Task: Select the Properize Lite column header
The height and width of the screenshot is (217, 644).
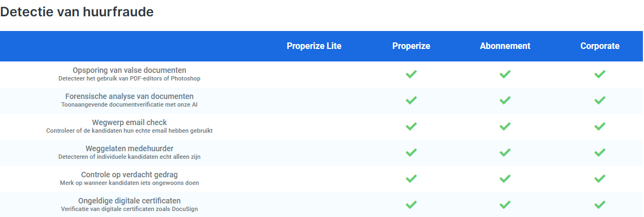Action: coord(314,46)
